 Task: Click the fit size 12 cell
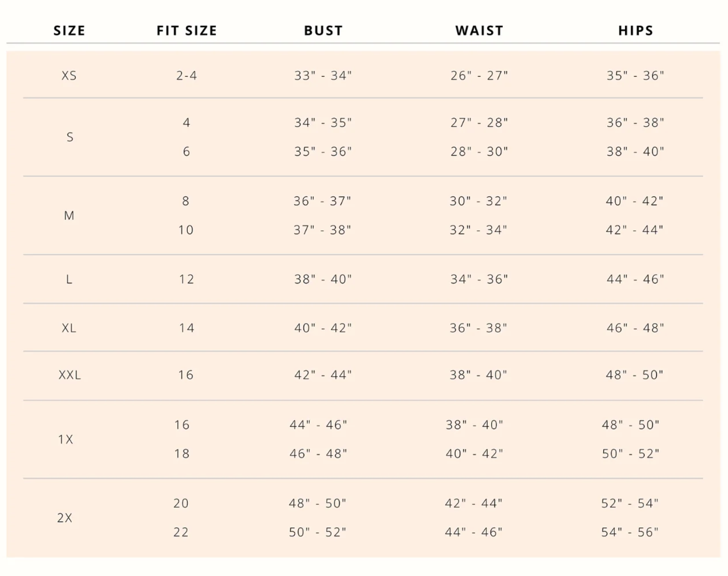(186, 279)
